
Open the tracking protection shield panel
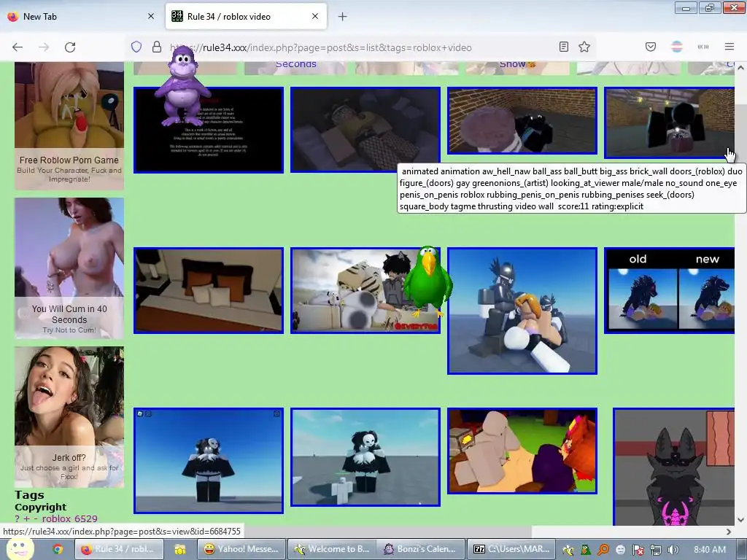[x=136, y=47]
